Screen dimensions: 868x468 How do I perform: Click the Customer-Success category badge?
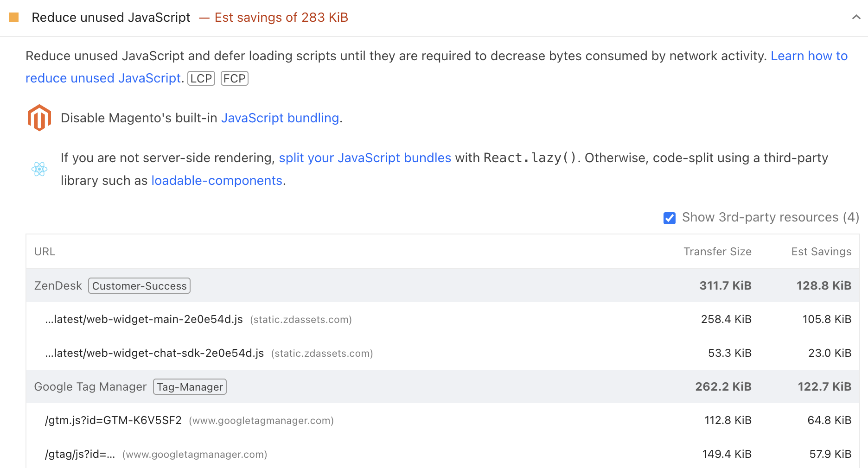[139, 285]
